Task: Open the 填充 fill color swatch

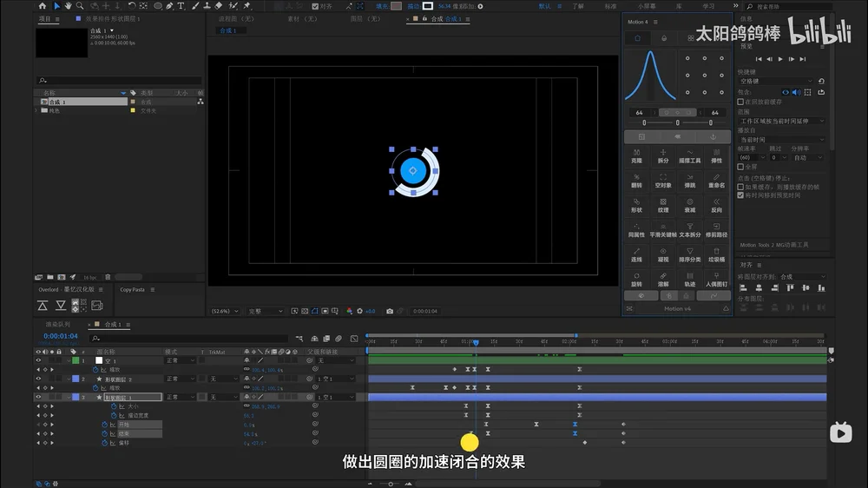Action: 397,6
